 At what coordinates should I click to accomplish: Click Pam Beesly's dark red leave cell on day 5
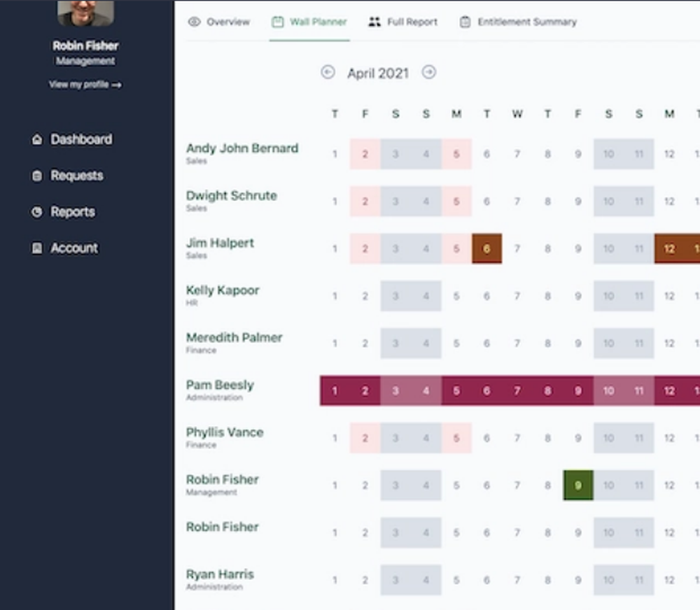(456, 391)
